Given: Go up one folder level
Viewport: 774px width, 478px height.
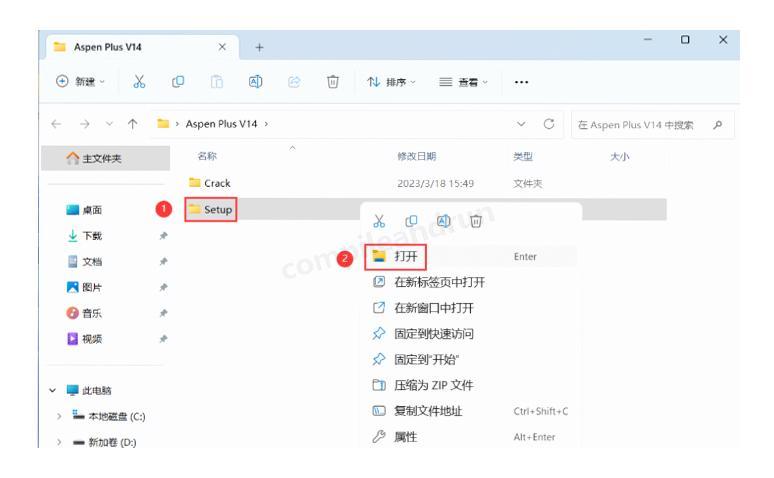Looking at the screenshot, I should (x=132, y=124).
